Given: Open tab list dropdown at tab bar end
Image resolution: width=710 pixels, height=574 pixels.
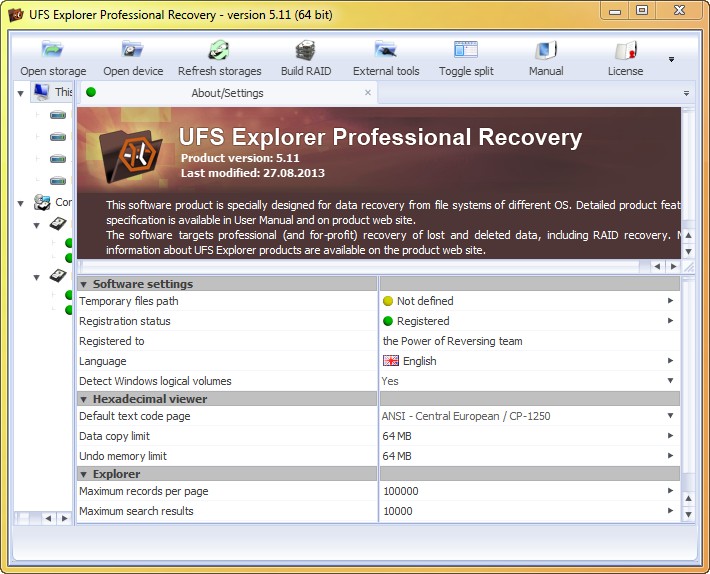Looking at the screenshot, I should click(686, 93).
